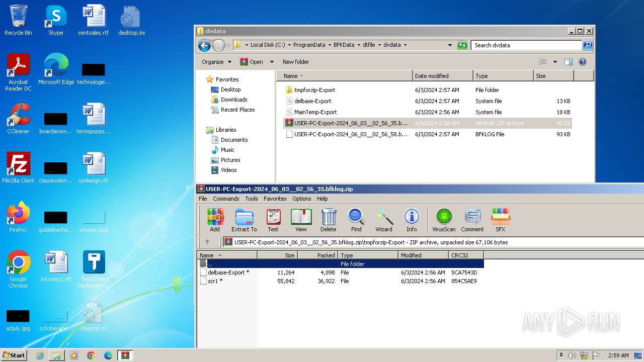Select Skype desktop shortcut

[55, 20]
